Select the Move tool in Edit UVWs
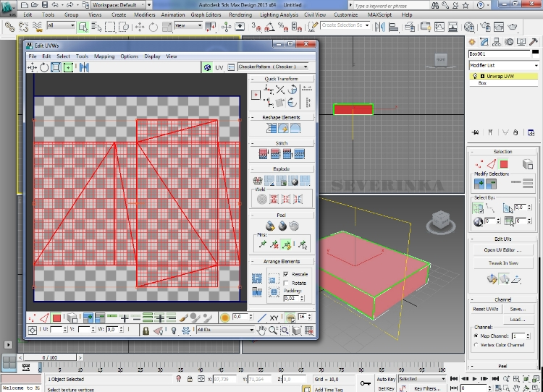The height and width of the screenshot is (392, 543). (32, 67)
